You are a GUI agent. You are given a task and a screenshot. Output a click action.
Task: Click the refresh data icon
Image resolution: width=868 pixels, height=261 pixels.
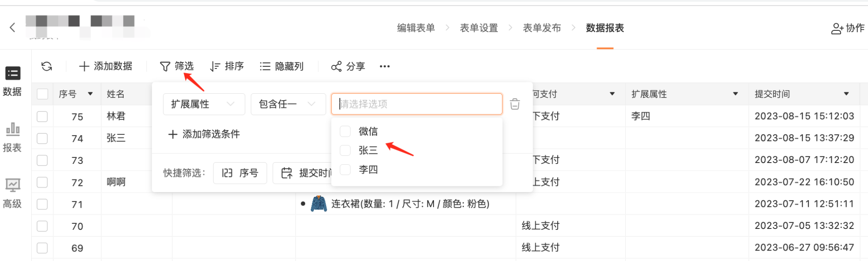point(47,66)
